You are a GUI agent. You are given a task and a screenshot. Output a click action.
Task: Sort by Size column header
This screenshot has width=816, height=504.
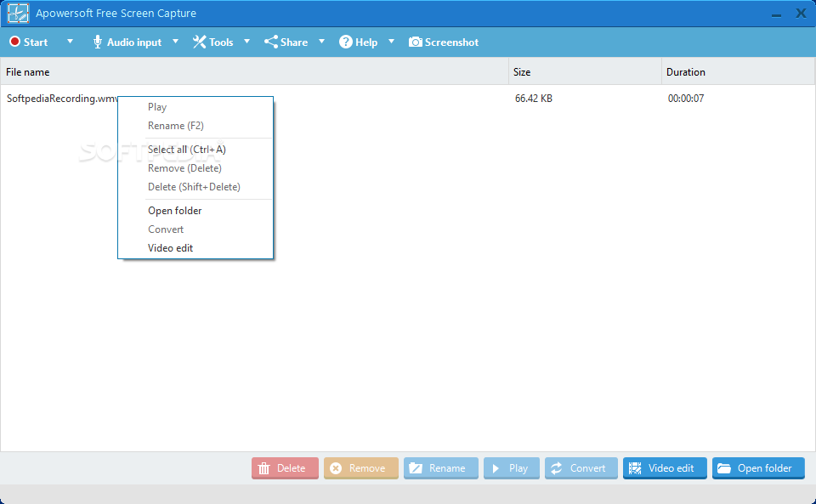(x=585, y=71)
